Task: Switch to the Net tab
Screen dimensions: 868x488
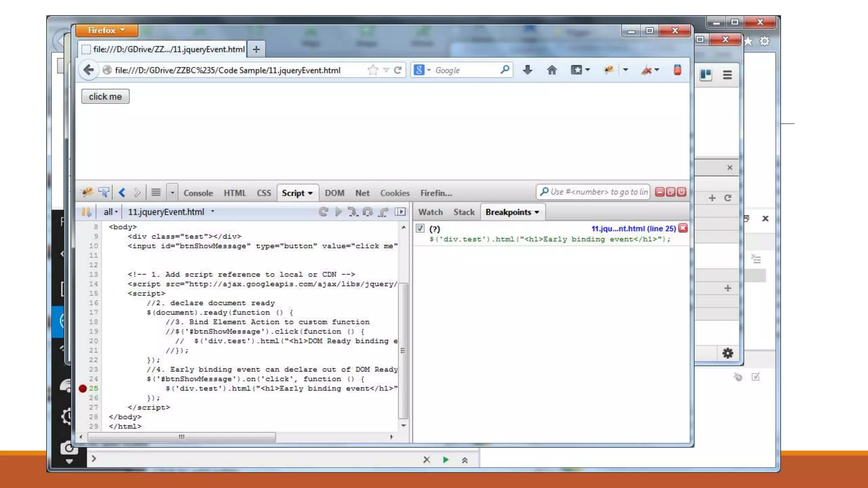Action: click(362, 193)
